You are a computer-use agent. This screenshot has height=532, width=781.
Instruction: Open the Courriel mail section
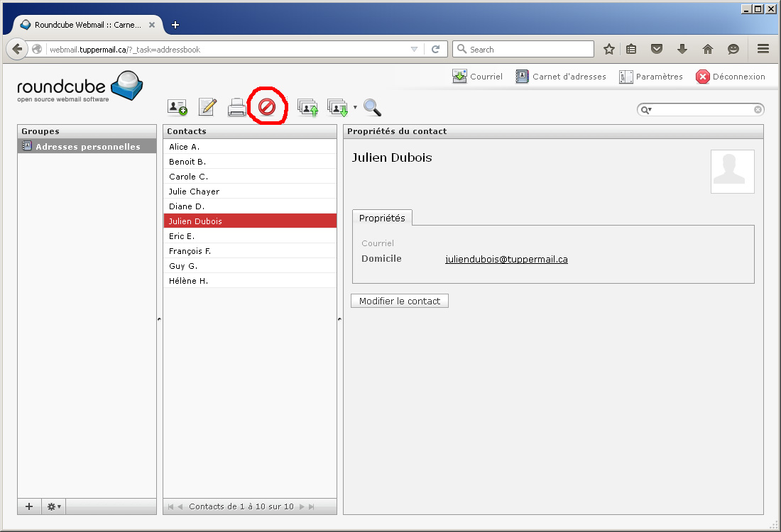tap(477, 77)
